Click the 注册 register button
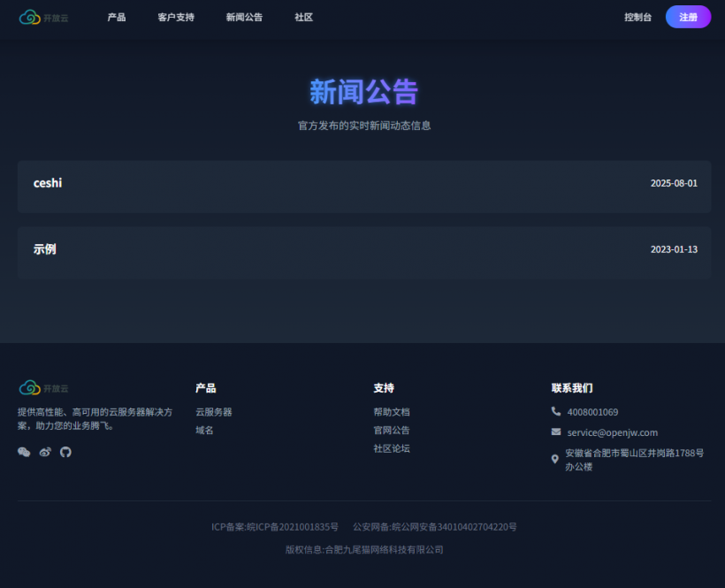This screenshot has width=725, height=588. click(x=688, y=17)
